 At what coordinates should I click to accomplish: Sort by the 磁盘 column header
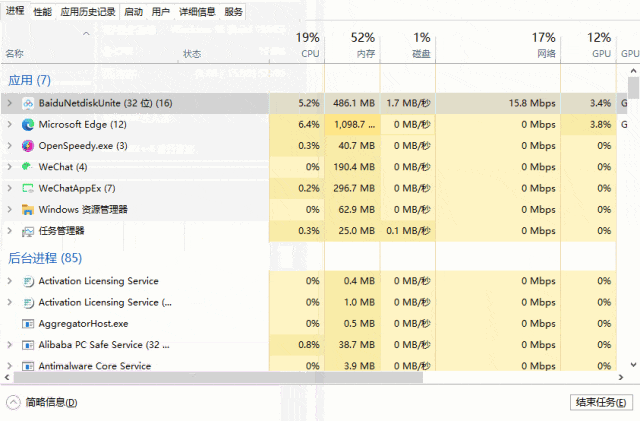408,45
